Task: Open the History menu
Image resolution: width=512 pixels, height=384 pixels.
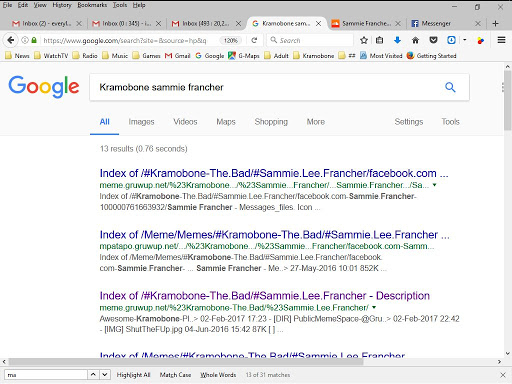Action: tap(62, 5)
